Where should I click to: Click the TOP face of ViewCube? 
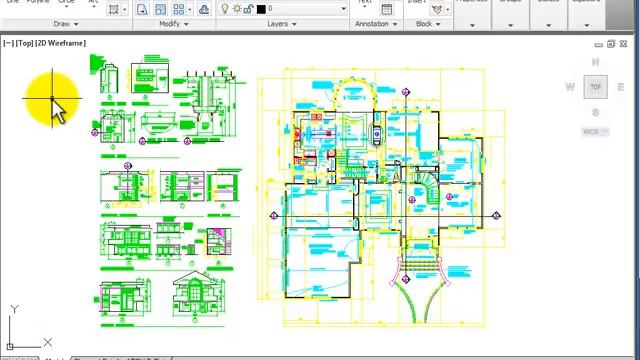(x=596, y=87)
